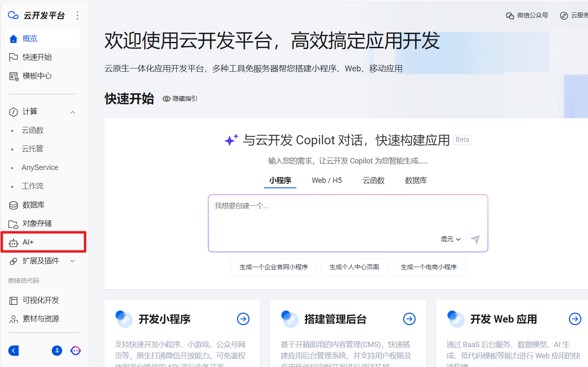Viewport: 588px width, 367px height.
Task: Click arrow circle on 开发 Web 应用 card
Action: point(575,319)
